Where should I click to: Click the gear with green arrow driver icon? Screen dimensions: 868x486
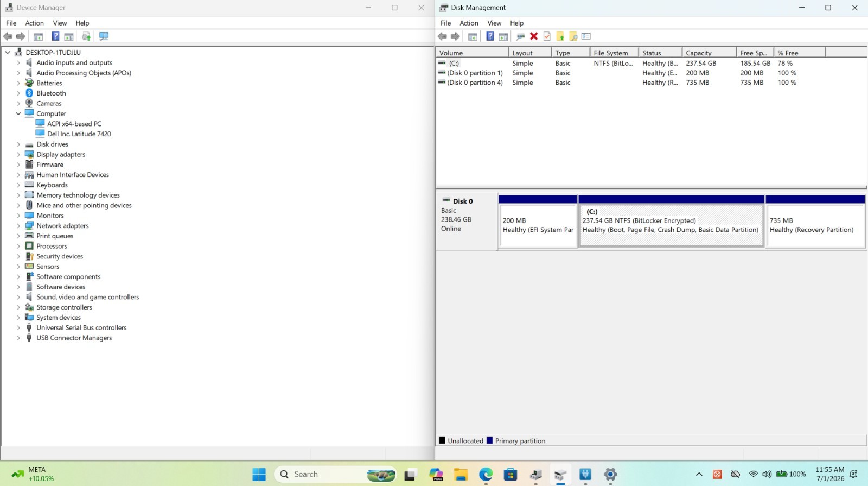pyautogui.click(x=86, y=36)
